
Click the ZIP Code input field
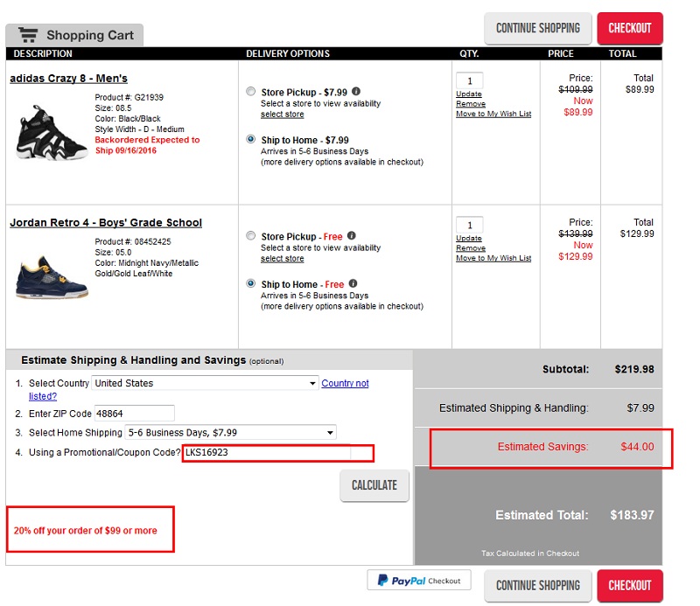point(134,414)
